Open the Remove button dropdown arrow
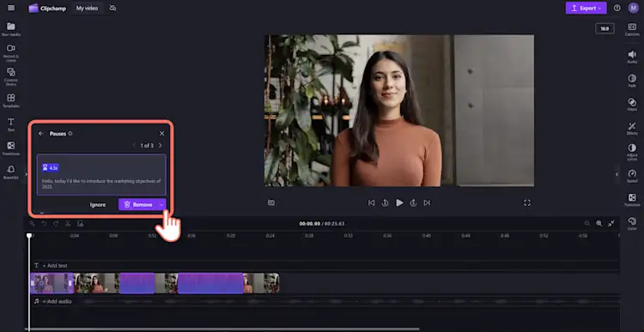This screenshot has height=332, width=644. pos(161,204)
